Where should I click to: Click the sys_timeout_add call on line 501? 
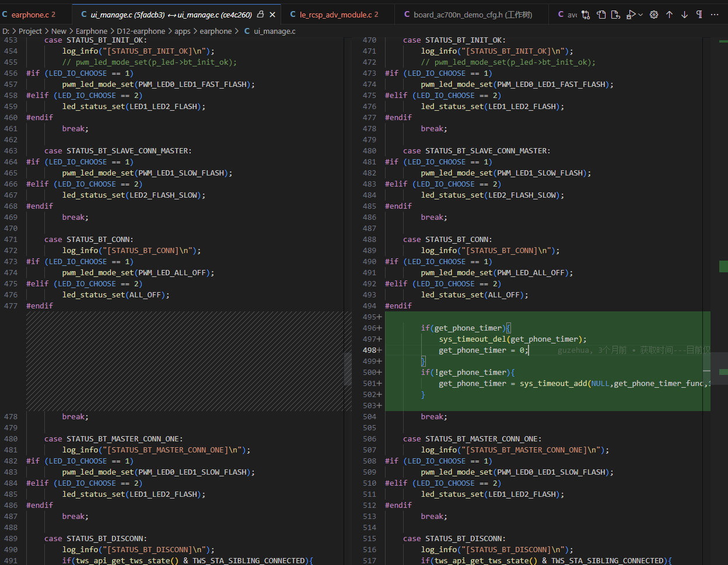coord(574,384)
